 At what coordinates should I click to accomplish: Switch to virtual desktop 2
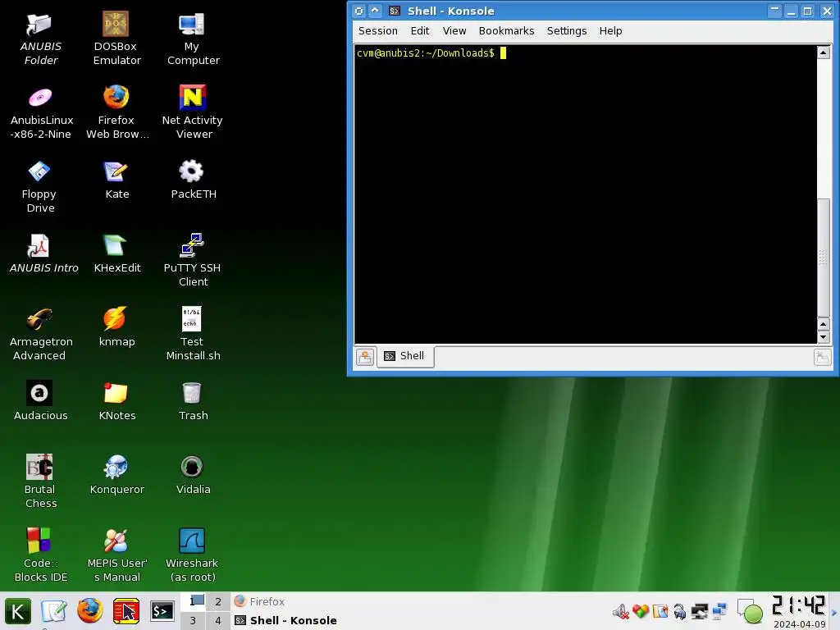tap(217, 601)
